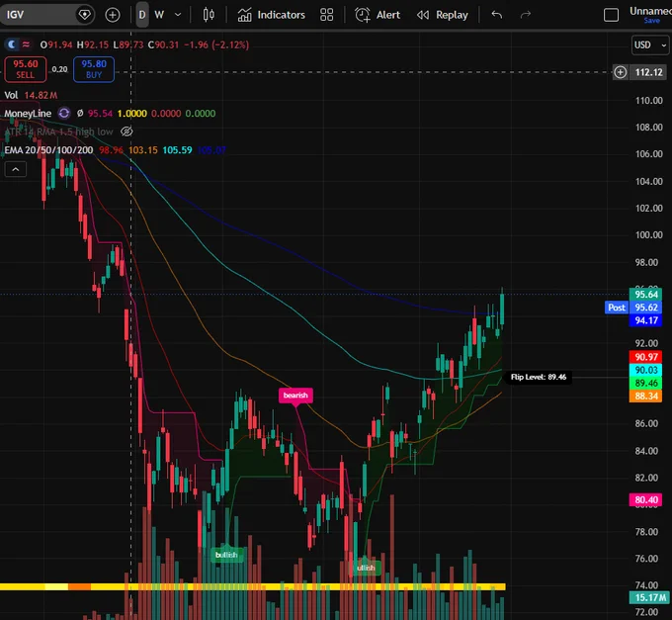
Task: Open the candlestick chart style menu
Action: coord(209,15)
